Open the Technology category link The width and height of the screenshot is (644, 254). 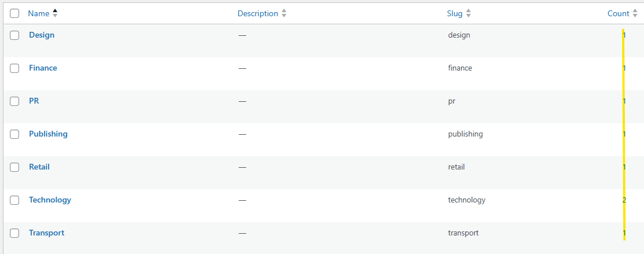50,200
